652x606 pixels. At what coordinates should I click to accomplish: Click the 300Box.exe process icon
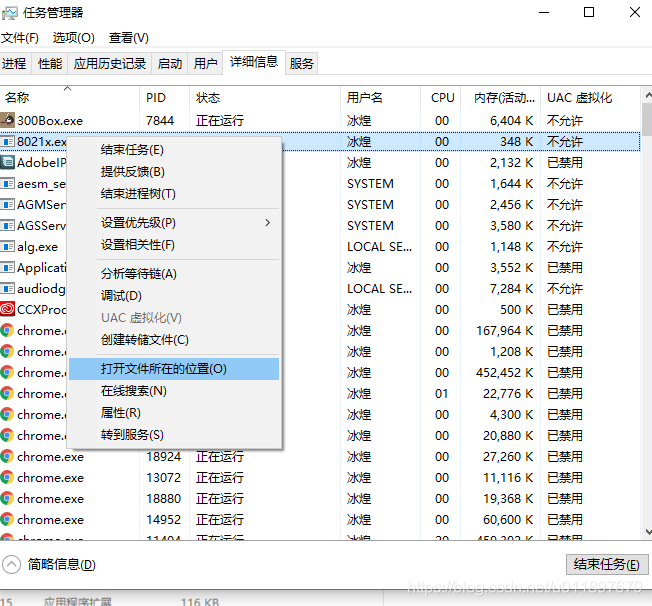pos(7,120)
